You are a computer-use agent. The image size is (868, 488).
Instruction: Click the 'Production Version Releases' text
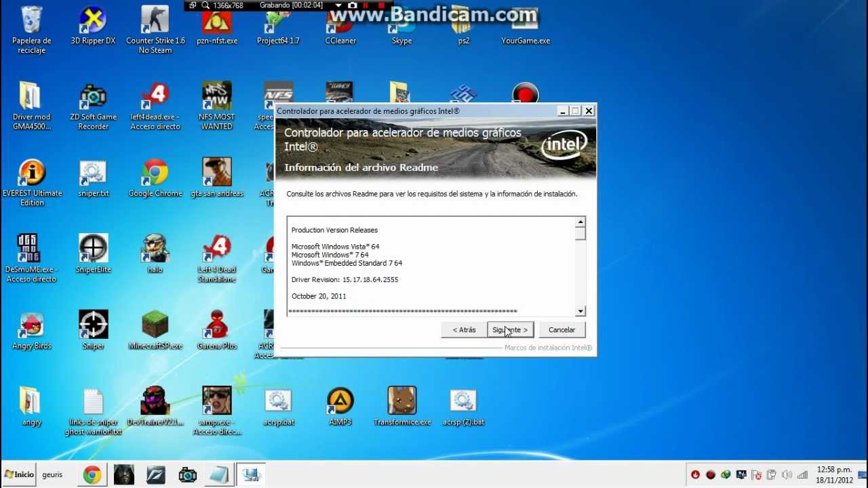coord(334,230)
